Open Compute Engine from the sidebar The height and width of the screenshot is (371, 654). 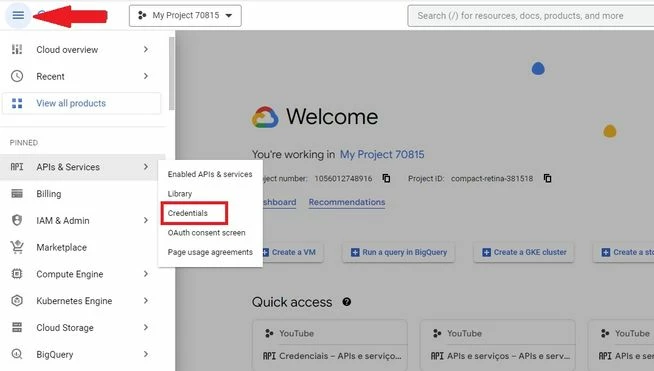coord(83,274)
